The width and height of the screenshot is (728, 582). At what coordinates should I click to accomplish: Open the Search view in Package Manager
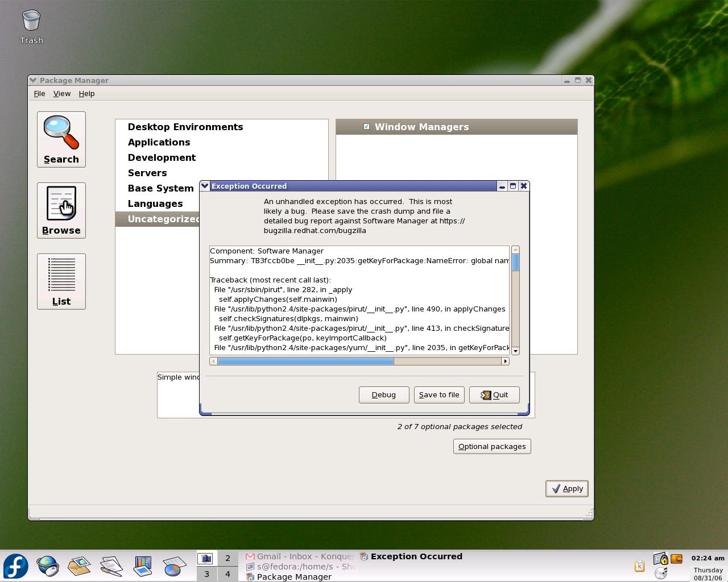pyautogui.click(x=61, y=139)
